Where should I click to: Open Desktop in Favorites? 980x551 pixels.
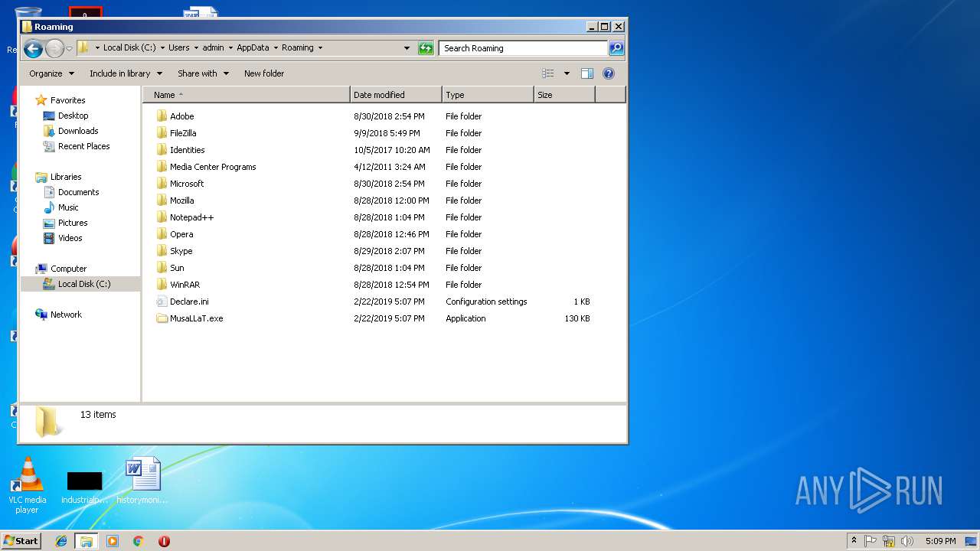pos(73,116)
